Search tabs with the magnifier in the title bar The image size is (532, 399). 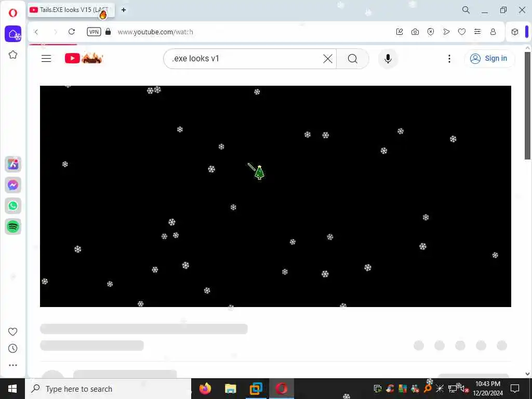[x=466, y=10]
